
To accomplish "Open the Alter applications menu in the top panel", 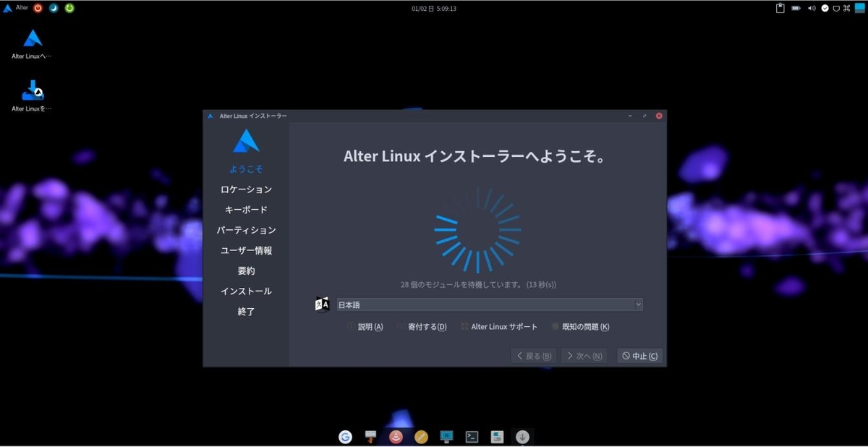I will (x=16, y=8).
